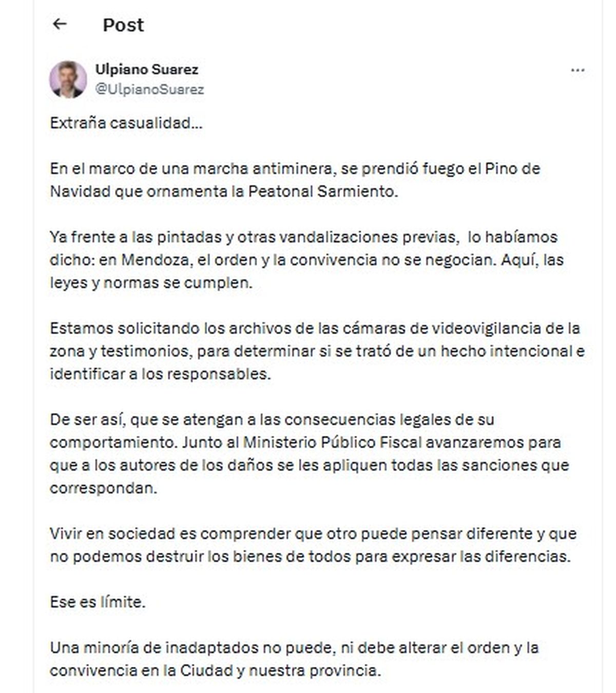616x693 pixels.
Task: Open the three-dot more options menu
Action: (x=577, y=70)
